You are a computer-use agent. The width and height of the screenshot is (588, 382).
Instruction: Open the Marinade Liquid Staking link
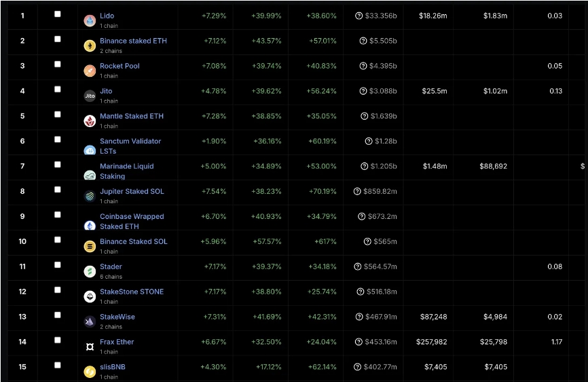(x=127, y=171)
